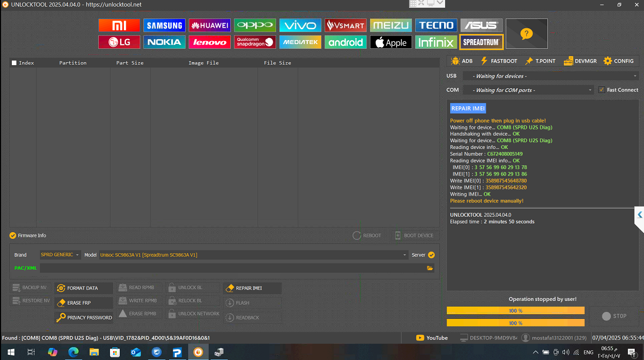Click DESKTOP-9MD9V84 computer name entry

coord(488,338)
